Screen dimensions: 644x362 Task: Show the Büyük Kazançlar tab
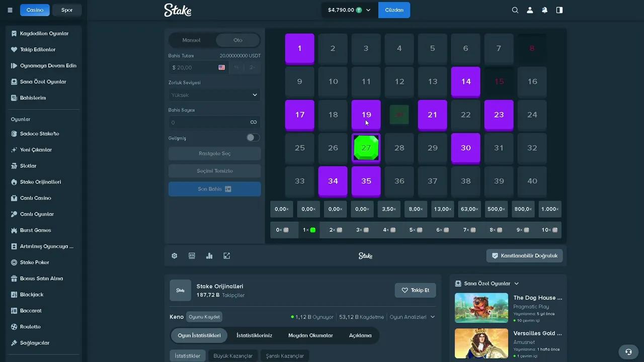tap(233, 356)
